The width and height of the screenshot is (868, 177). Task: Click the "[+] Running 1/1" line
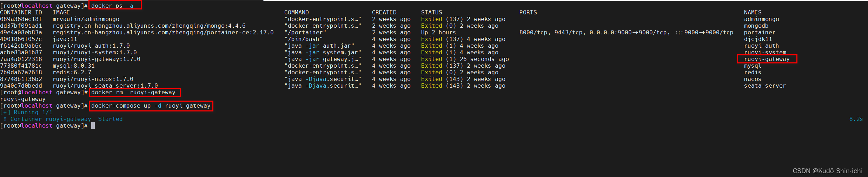click(26, 113)
